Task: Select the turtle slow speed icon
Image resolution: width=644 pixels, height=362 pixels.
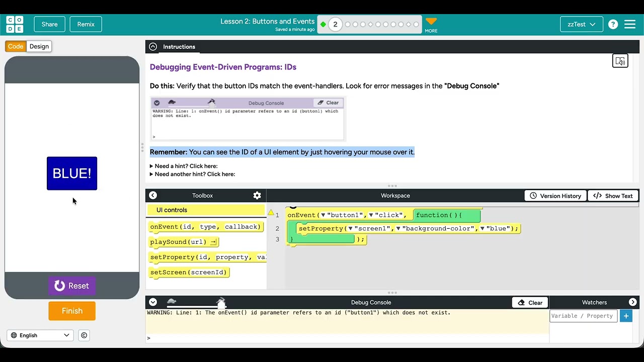Action: (x=172, y=302)
